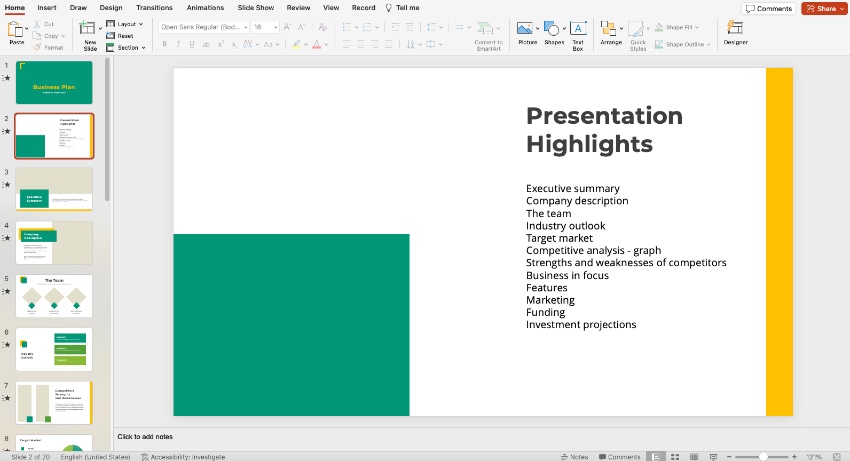The image size is (850, 461).
Task: Click Accessibility: Investigate in status bar
Action: 183,457
